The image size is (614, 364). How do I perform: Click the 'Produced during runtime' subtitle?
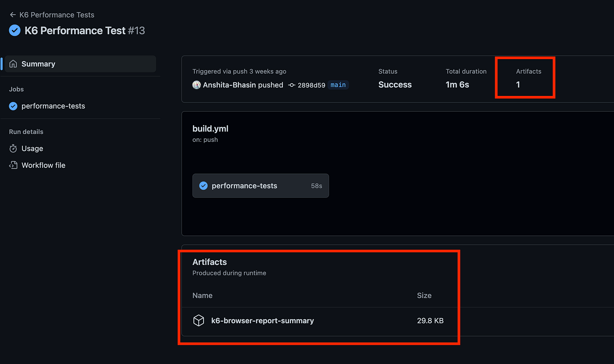pyautogui.click(x=229, y=273)
